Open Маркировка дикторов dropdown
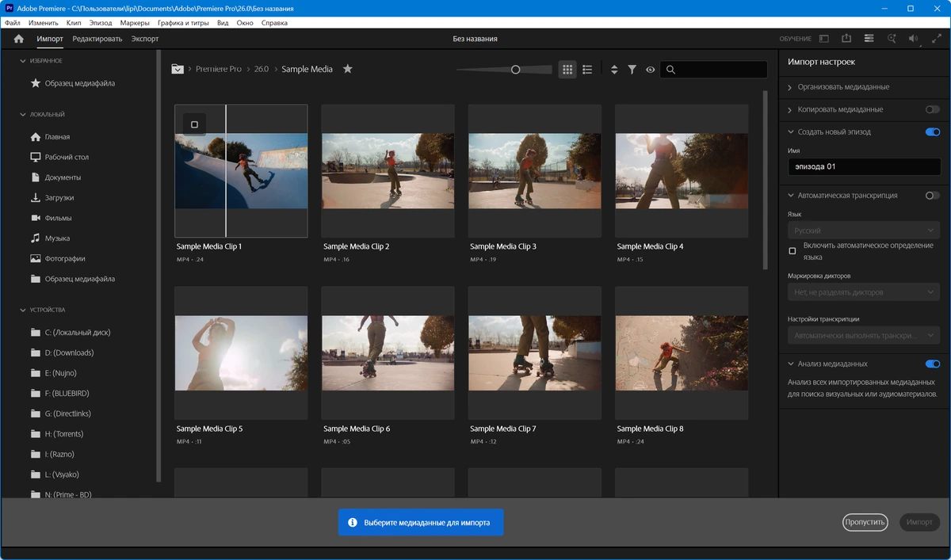The width and height of the screenshot is (951, 560). (864, 293)
